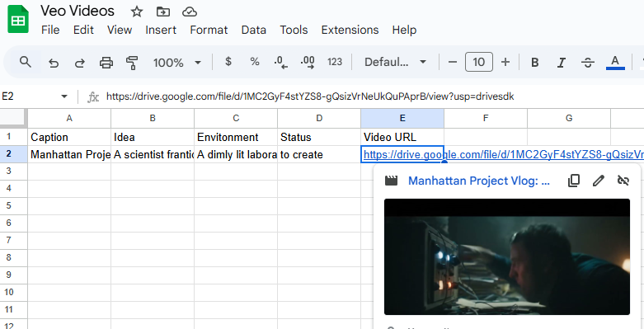Select column G header
The height and width of the screenshot is (329, 644).
click(569, 118)
